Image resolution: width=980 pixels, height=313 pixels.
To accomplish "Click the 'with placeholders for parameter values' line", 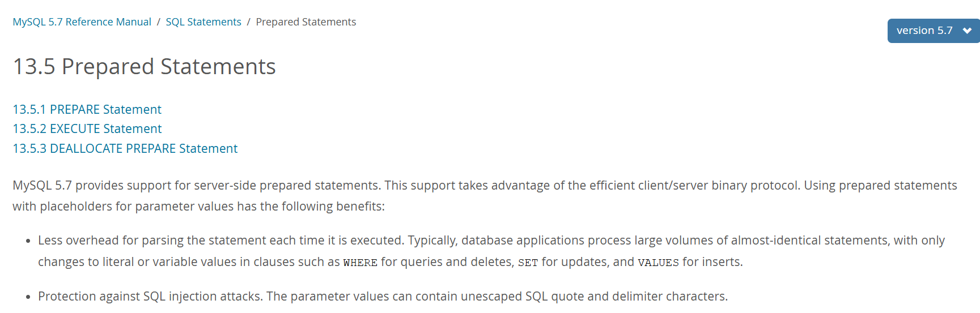I will tap(198, 207).
